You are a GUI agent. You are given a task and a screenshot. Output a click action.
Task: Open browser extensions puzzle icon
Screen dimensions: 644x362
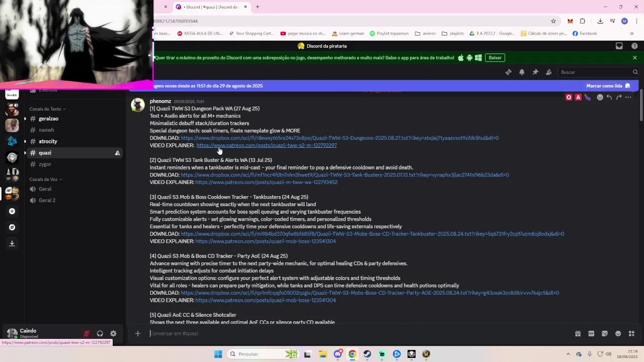(x=583, y=21)
